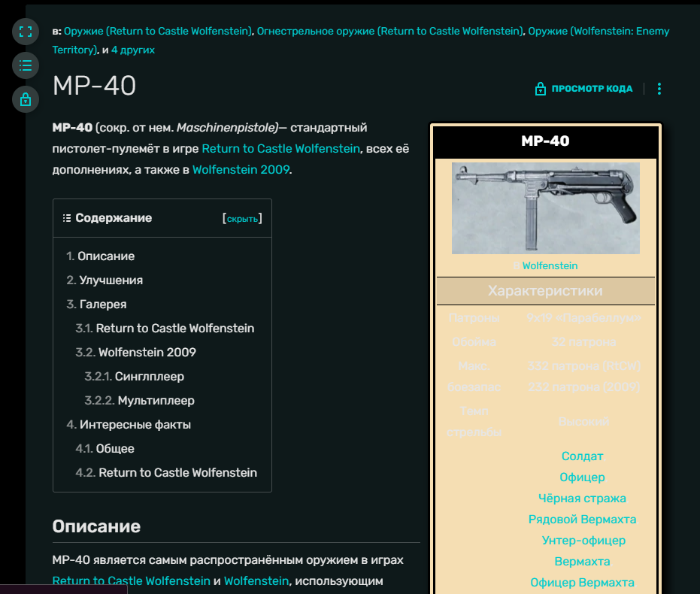Click the padlock icon in left sidebar
The image size is (700, 594).
(26, 99)
